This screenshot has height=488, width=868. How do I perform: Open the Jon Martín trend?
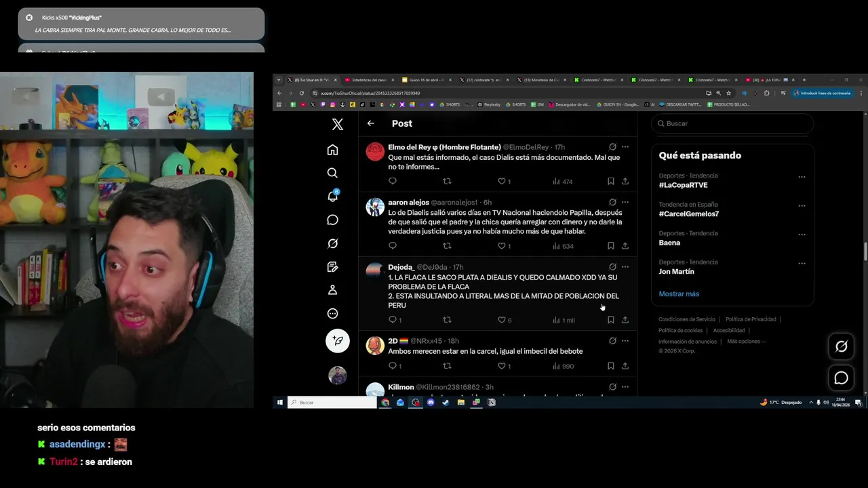pyautogui.click(x=676, y=271)
